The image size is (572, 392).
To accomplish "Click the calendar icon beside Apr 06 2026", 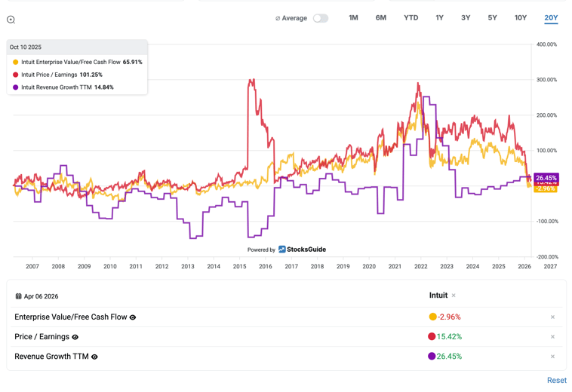I will [18, 297].
